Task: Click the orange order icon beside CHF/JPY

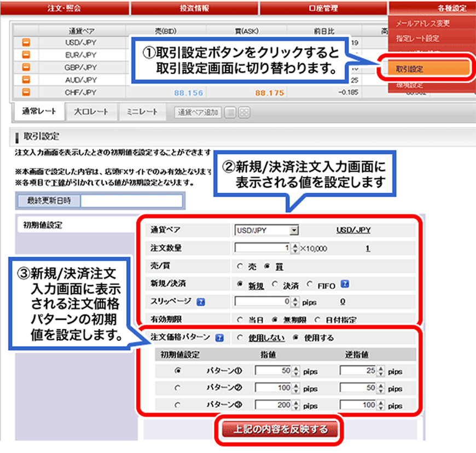Action: click(x=26, y=91)
